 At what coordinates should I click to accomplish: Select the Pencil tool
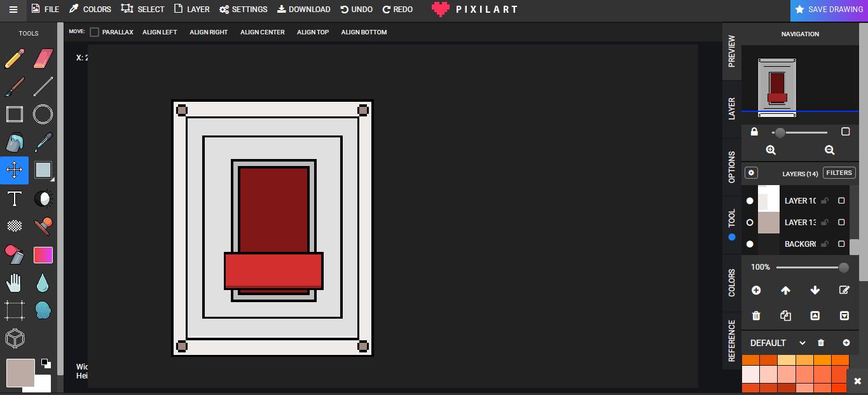15,59
